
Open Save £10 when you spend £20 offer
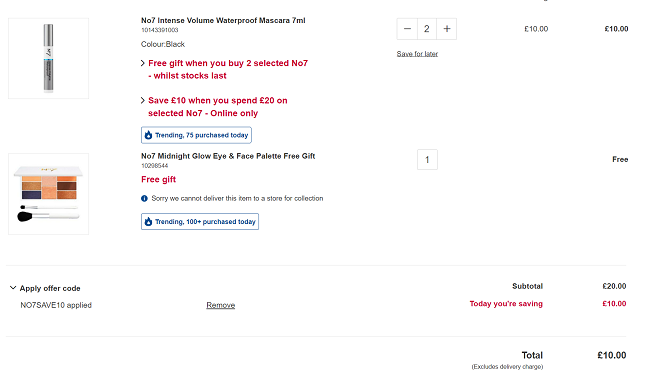click(218, 107)
